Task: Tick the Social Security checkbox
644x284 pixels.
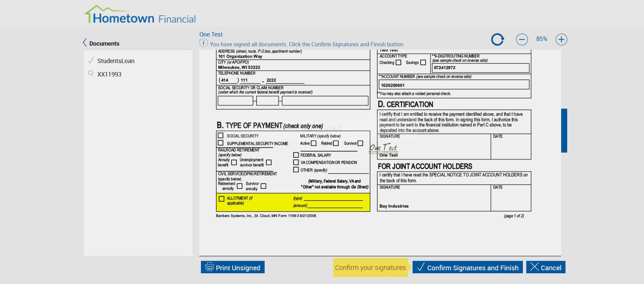Action: pyautogui.click(x=221, y=135)
